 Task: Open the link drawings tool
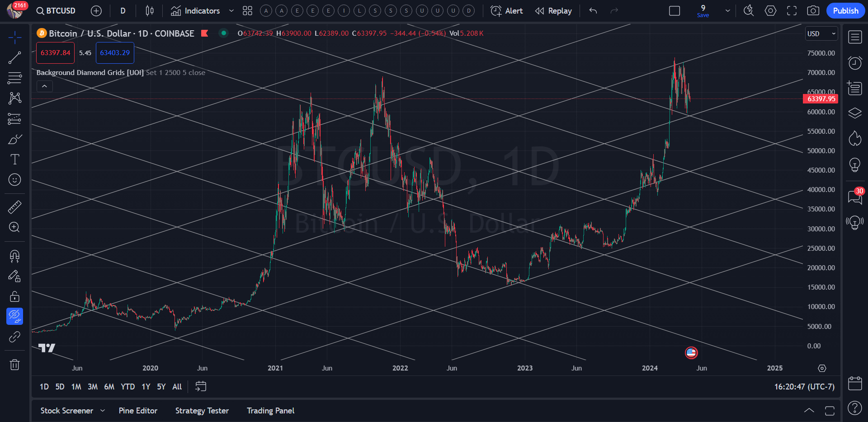pos(14,337)
